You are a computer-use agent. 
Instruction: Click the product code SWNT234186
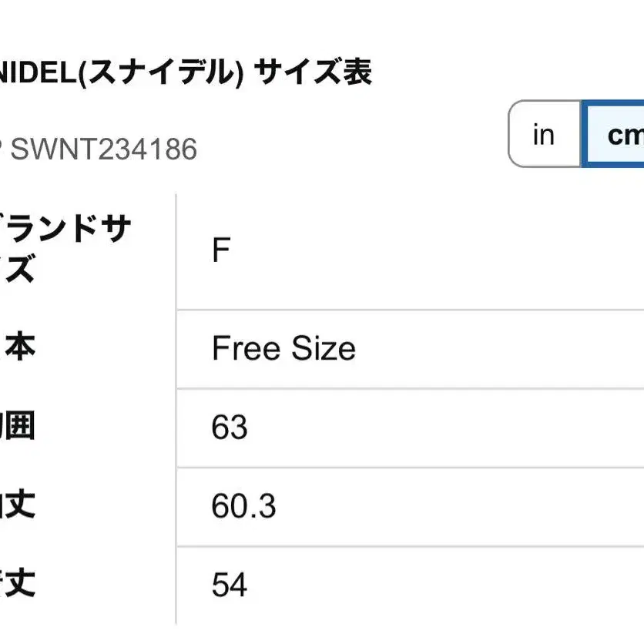104,149
